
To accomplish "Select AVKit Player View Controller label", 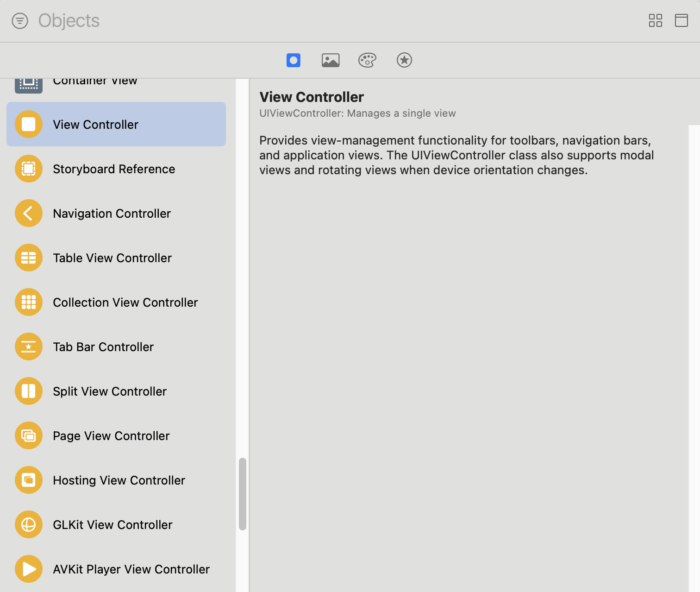I will coord(131,569).
